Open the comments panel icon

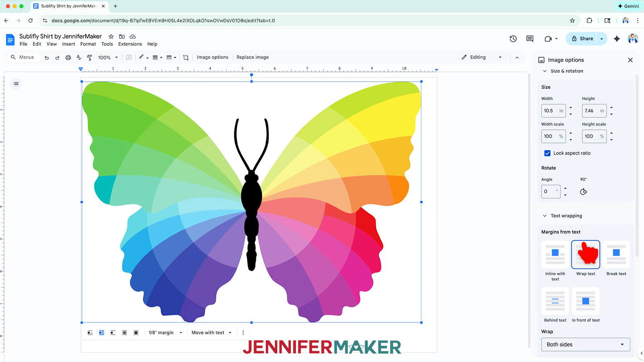pyautogui.click(x=530, y=39)
